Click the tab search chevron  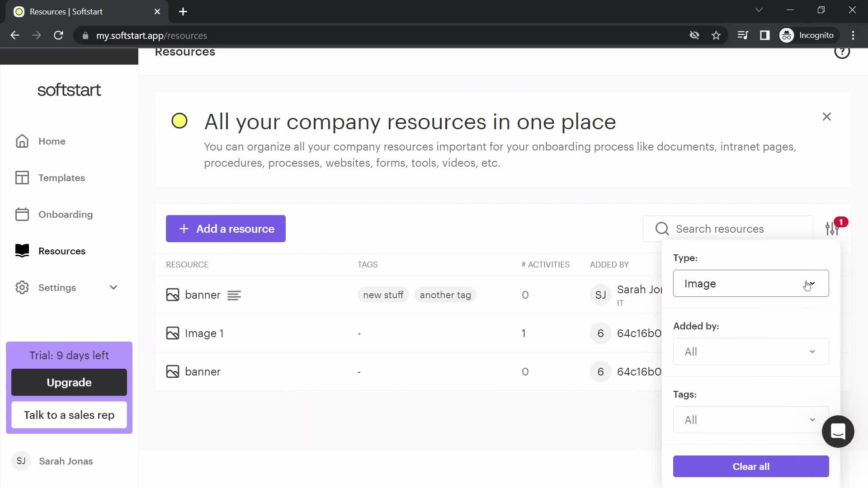point(759,10)
